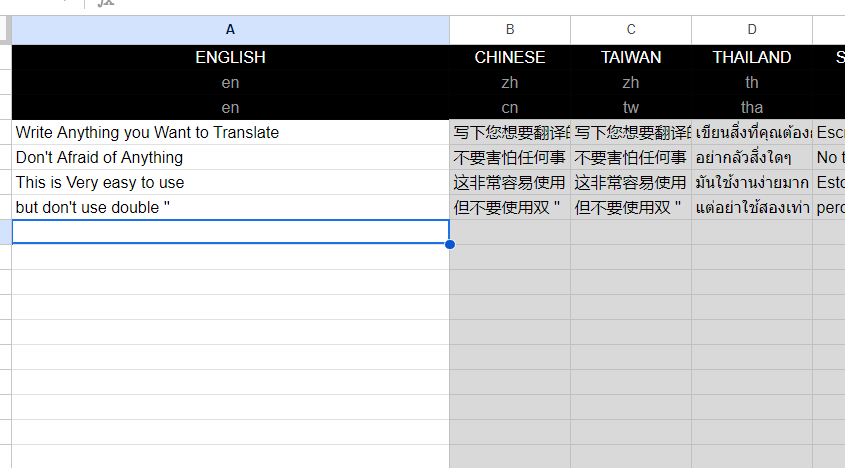Image resolution: width=845 pixels, height=468 pixels.
Task: Select the entire column D
Action: 752,30
